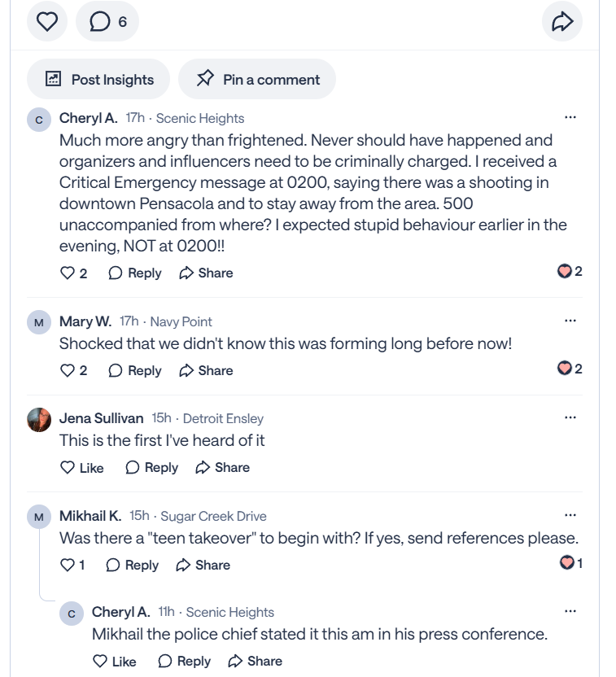The width and height of the screenshot is (616, 677).
Task: Like Jena Sullivan's comment
Action: [x=81, y=468]
